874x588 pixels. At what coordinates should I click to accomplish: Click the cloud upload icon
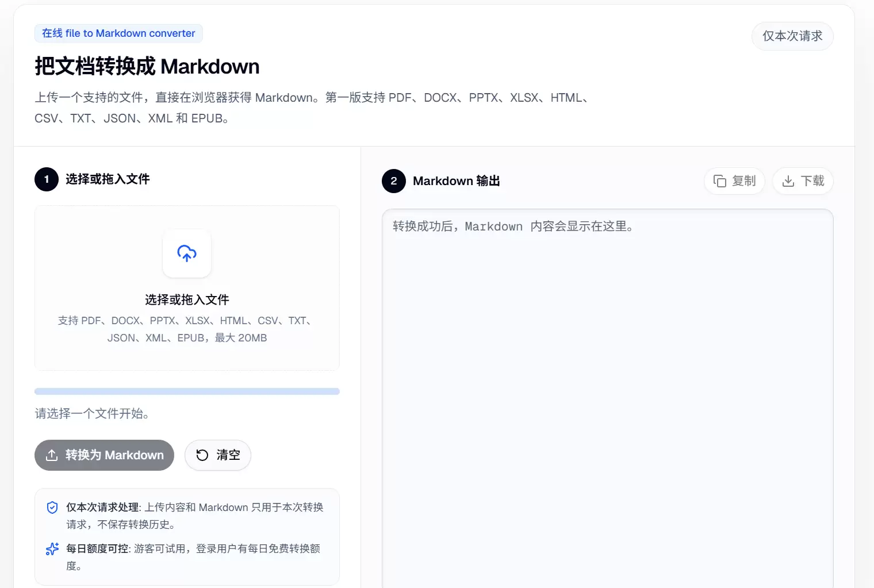(x=187, y=253)
